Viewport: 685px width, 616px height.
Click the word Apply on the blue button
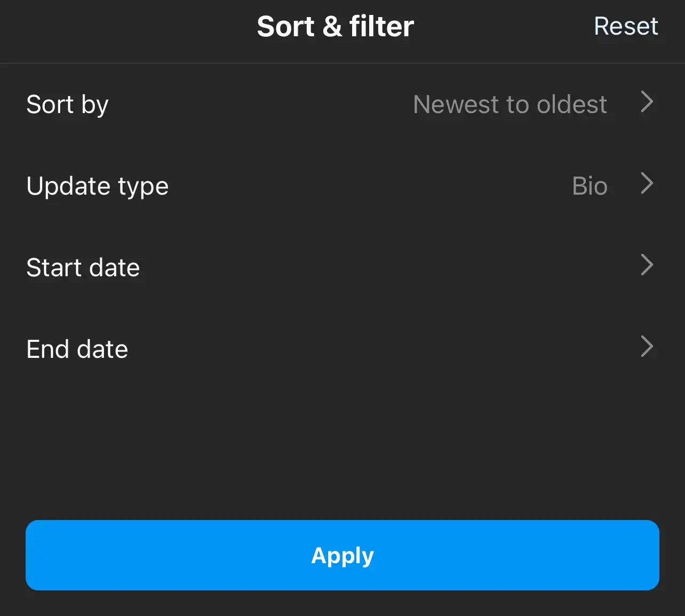pos(342,556)
